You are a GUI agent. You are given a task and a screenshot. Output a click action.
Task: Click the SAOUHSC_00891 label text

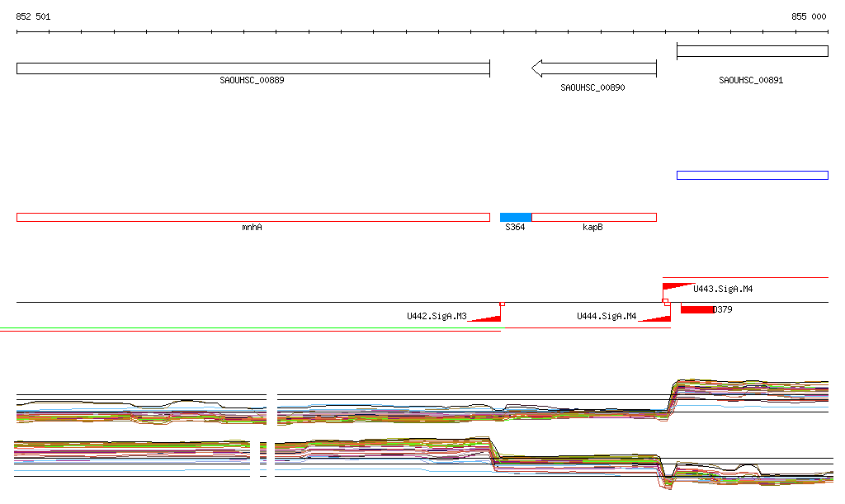pyautogui.click(x=751, y=80)
